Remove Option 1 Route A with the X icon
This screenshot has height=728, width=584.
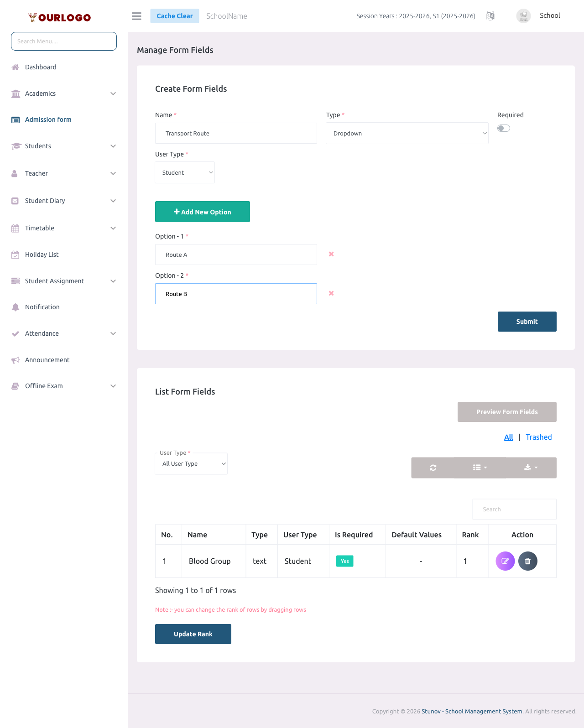pyautogui.click(x=331, y=254)
